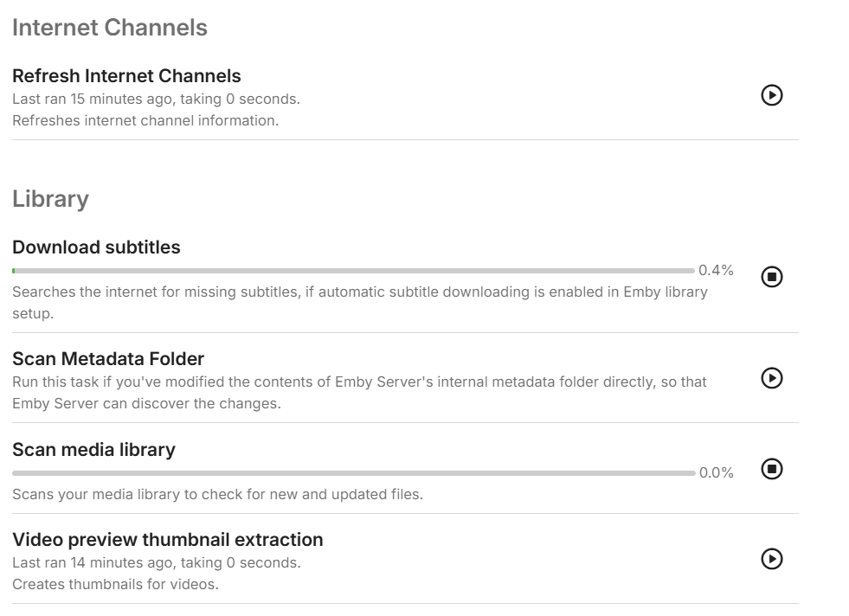Run Video preview thumbnail extraction task
Image resolution: width=849 pixels, height=616 pixels.
(771, 559)
